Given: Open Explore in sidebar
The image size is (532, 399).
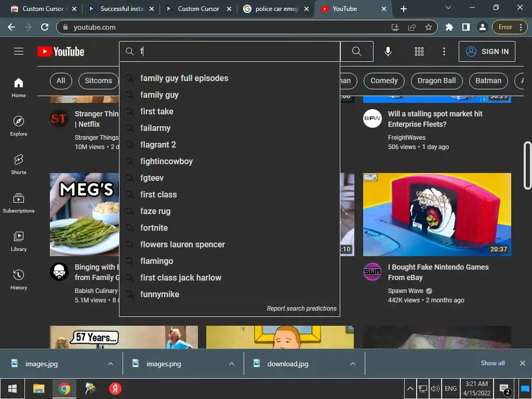Looking at the screenshot, I should 19,126.
